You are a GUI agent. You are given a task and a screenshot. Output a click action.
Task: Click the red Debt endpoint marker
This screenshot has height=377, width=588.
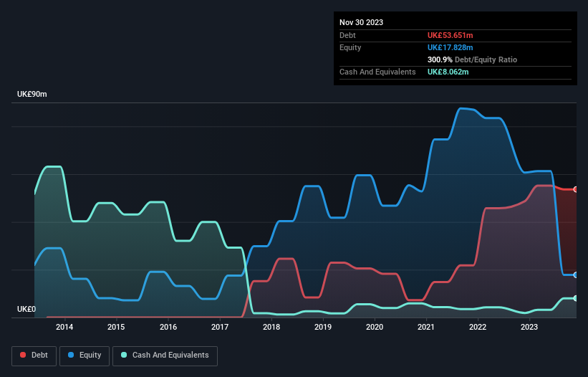576,189
